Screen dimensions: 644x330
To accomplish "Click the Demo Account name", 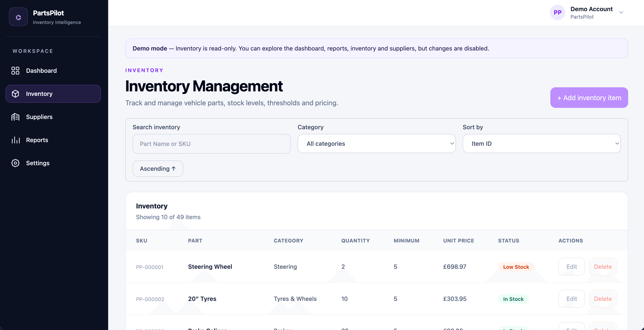I will click(x=591, y=9).
